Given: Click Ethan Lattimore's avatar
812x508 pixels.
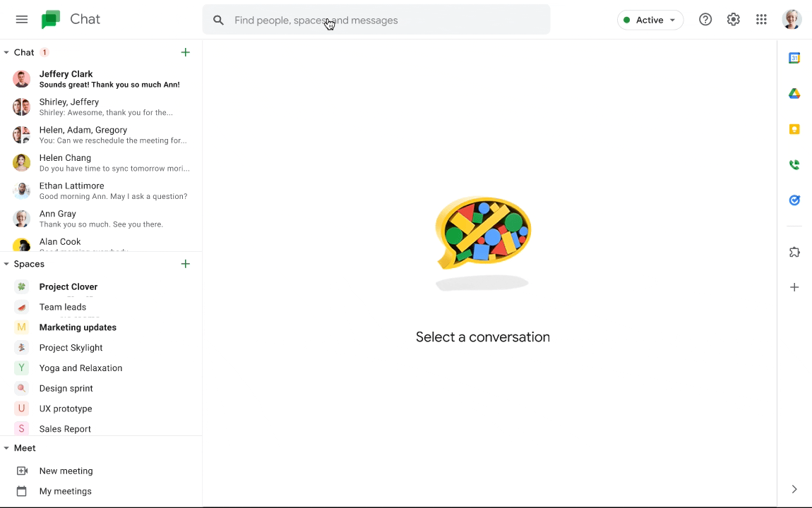Looking at the screenshot, I should click(21, 191).
